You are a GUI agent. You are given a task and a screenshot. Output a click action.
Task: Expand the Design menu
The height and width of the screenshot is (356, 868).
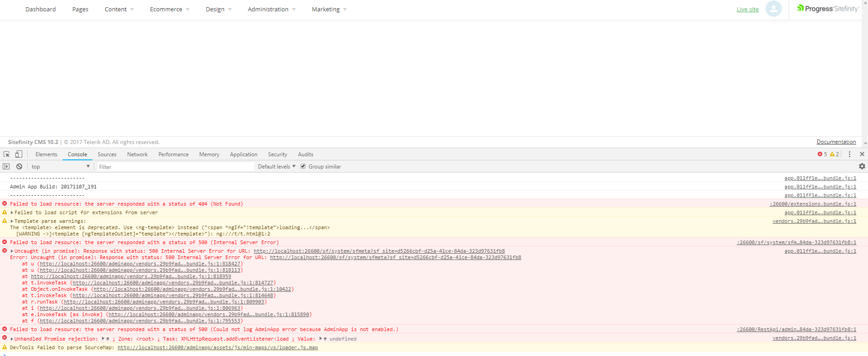tap(218, 9)
